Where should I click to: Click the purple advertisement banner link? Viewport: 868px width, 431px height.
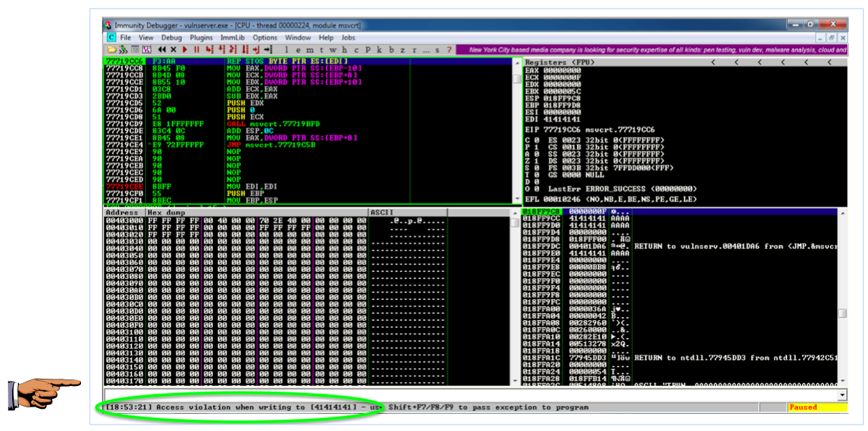click(656, 50)
